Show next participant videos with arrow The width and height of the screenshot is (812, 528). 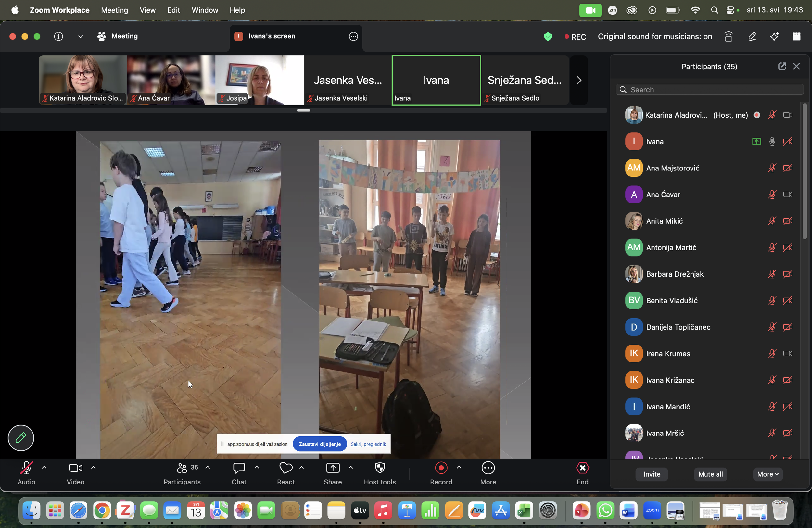(x=579, y=80)
